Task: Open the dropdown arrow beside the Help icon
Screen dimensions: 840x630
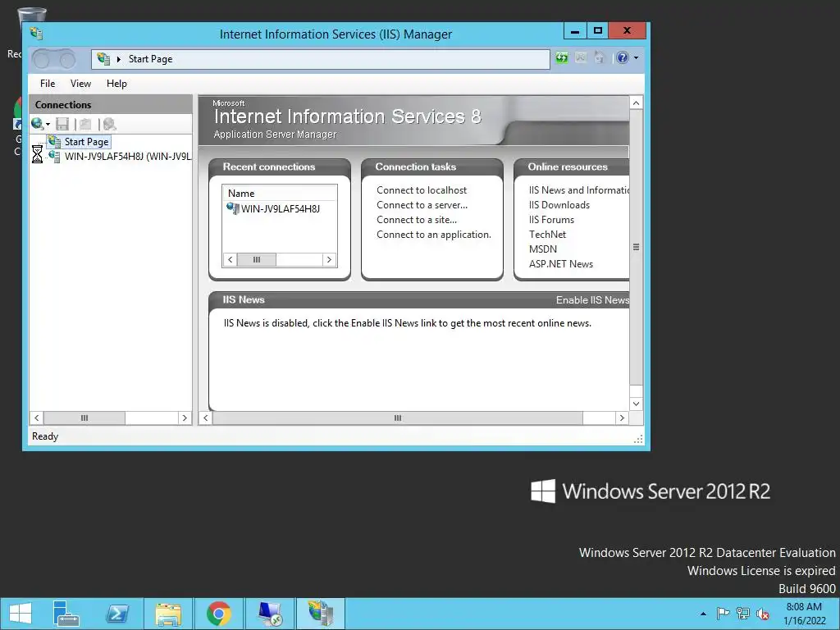Action: click(636, 58)
